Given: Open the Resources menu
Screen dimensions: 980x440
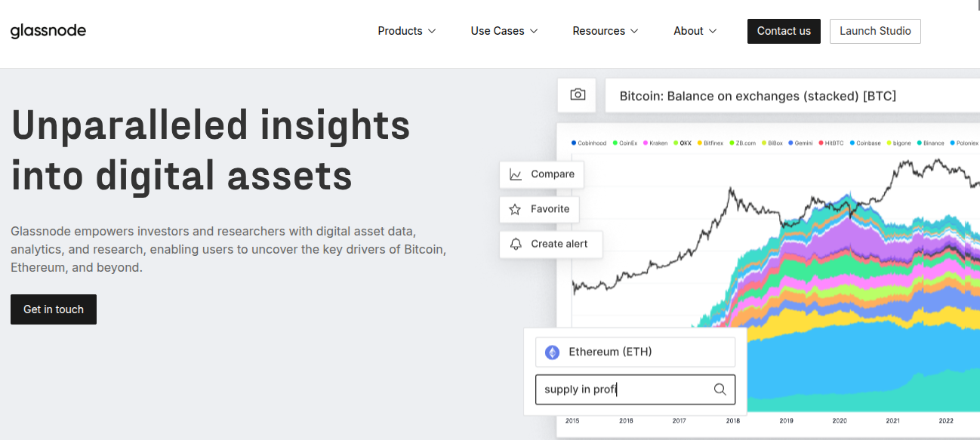Looking at the screenshot, I should coord(606,31).
